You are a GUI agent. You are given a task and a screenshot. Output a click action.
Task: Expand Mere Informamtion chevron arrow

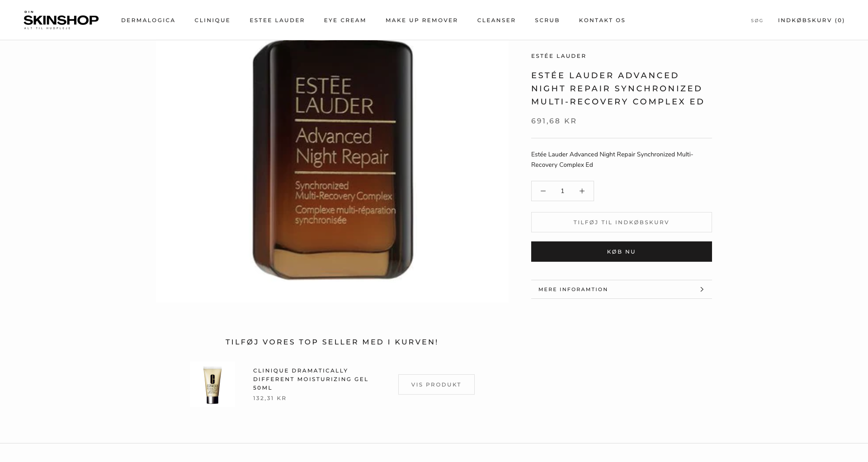pyautogui.click(x=702, y=289)
